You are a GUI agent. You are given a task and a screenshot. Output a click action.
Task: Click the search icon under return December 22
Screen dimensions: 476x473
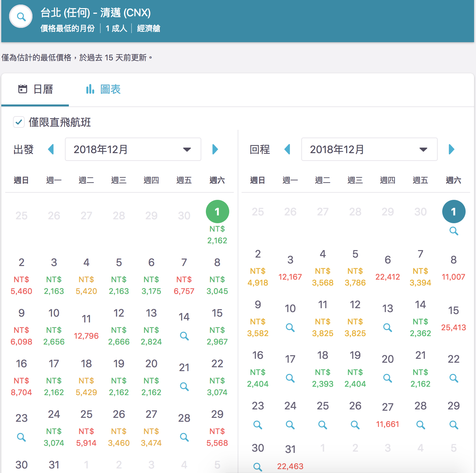coord(454,378)
